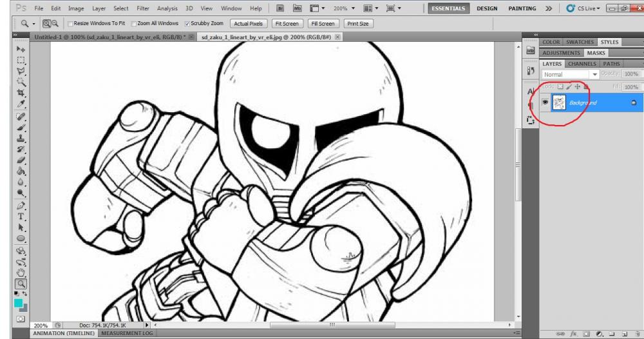
Task: Launch Mini Bridge from application bar
Action: [298, 8]
